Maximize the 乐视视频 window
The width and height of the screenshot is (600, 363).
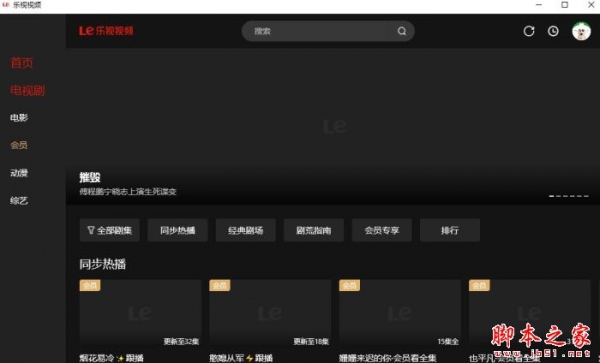coord(565,5)
